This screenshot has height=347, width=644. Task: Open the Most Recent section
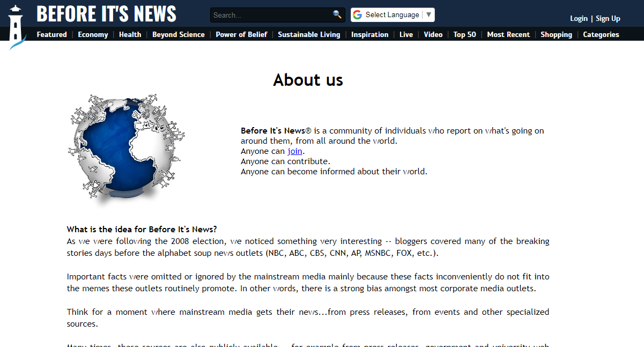(x=508, y=34)
